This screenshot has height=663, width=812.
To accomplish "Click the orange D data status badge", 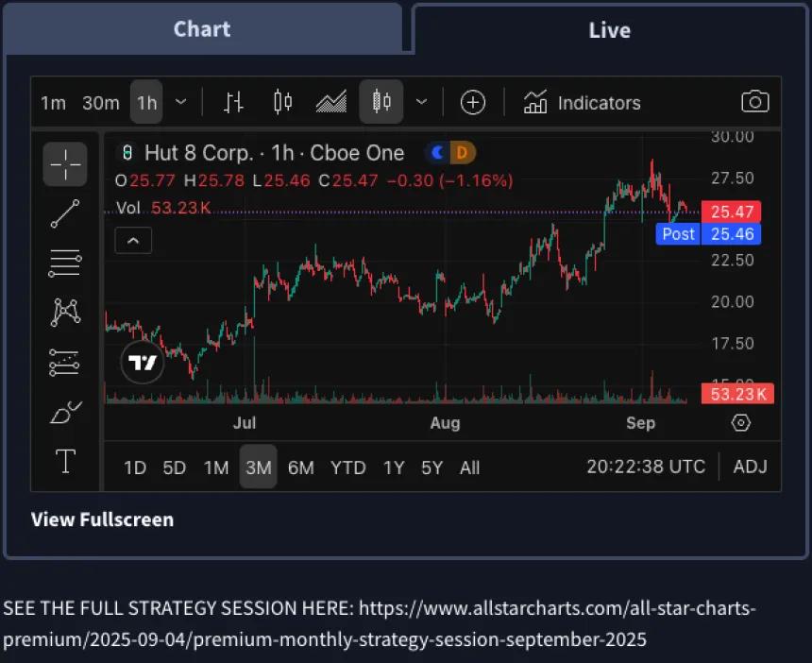I will point(463,153).
